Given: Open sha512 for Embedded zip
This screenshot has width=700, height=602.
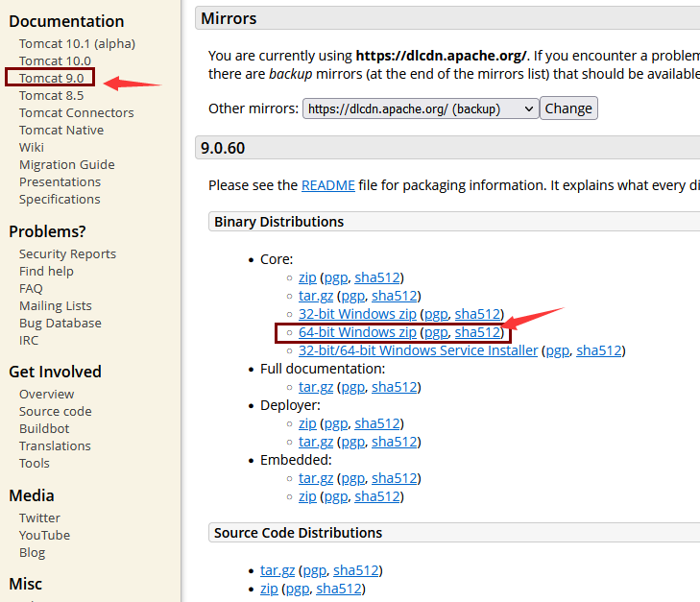Looking at the screenshot, I should (377, 496).
